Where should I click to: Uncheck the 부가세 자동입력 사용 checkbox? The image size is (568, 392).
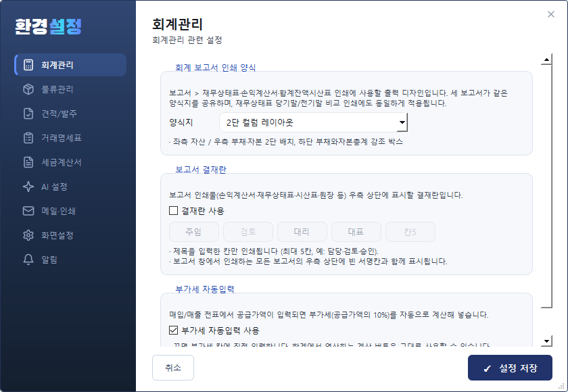click(174, 330)
